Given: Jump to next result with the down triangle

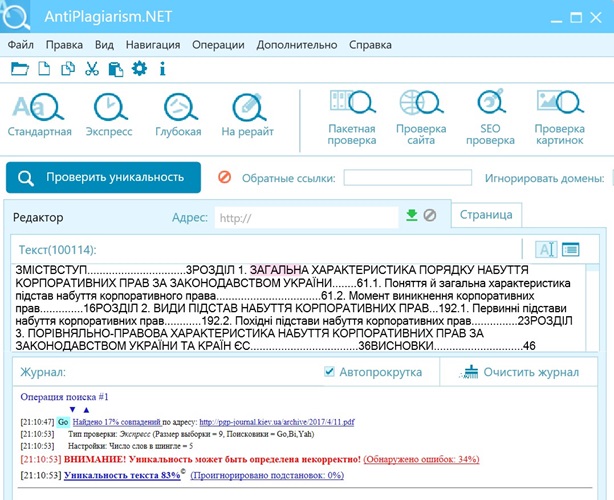Looking at the screenshot, I should [x=72, y=410].
